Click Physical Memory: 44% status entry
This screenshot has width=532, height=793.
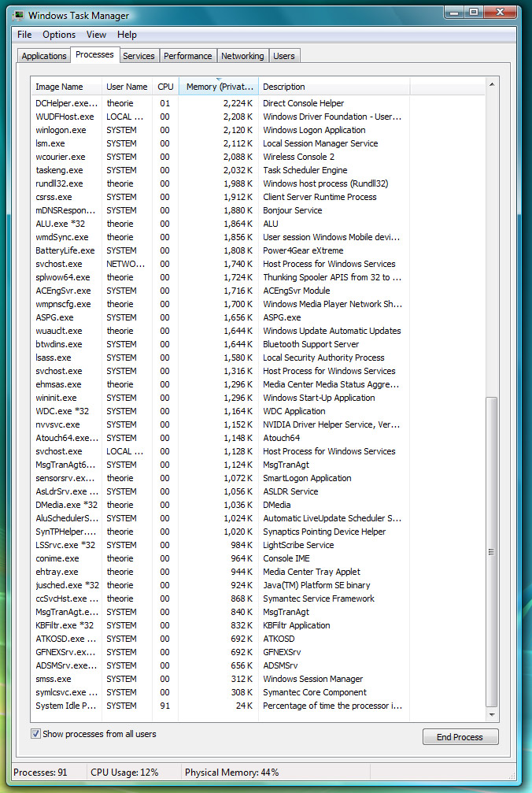(232, 773)
